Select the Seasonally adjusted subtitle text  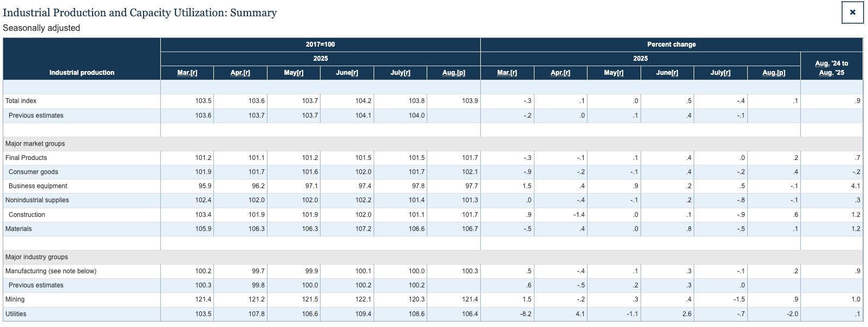(42, 28)
